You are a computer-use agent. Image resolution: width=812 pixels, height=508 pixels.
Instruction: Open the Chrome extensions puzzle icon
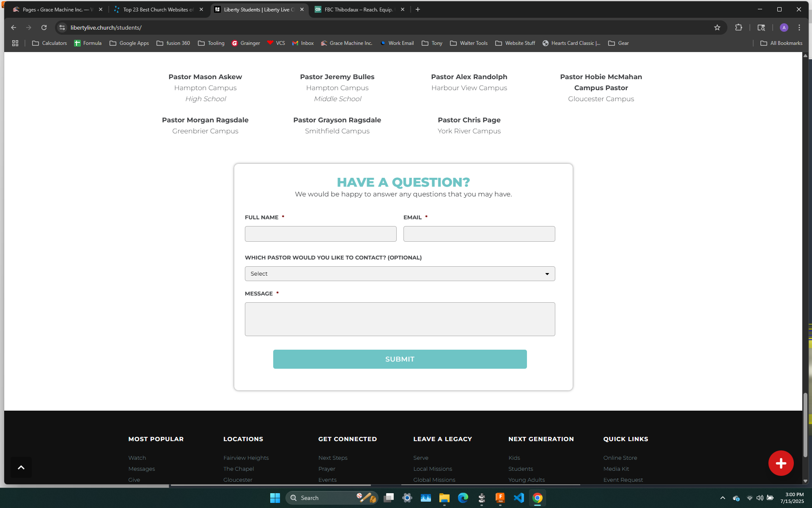pos(738,28)
